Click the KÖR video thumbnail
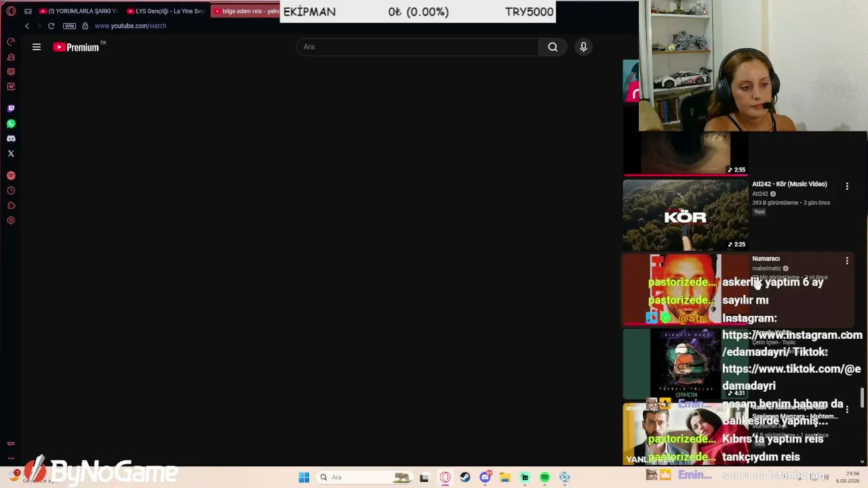Viewport: 868px width, 488px height. click(685, 215)
